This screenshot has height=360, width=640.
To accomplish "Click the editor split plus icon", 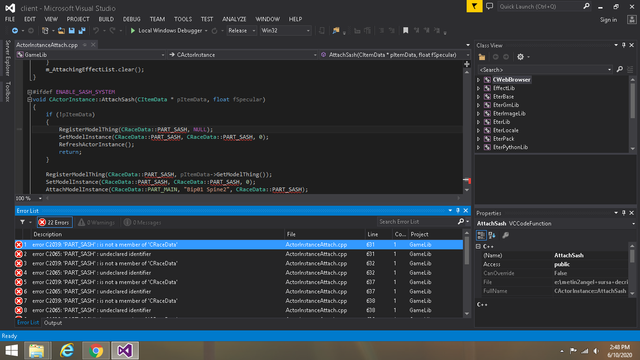I will [x=467, y=64].
